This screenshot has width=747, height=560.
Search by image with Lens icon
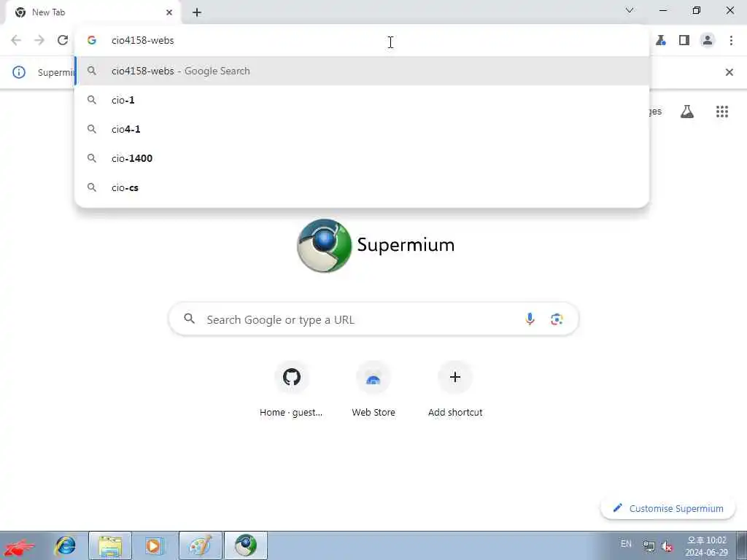(x=557, y=319)
